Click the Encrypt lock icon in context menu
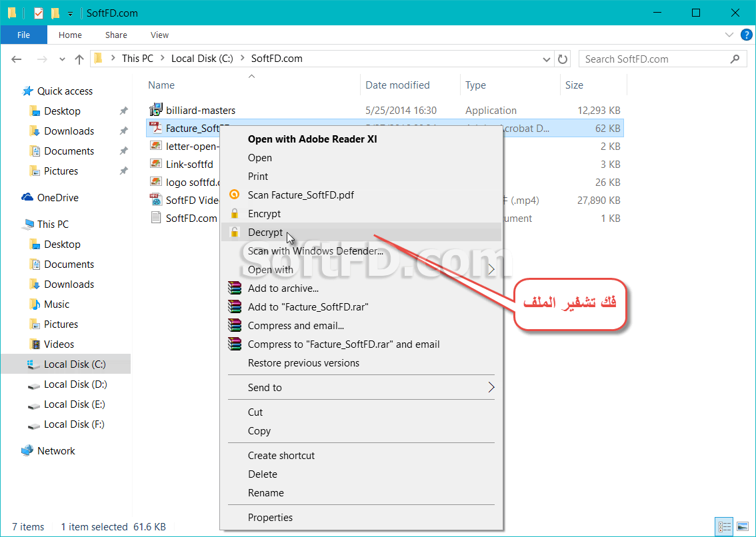This screenshot has width=756, height=537. coord(234,214)
